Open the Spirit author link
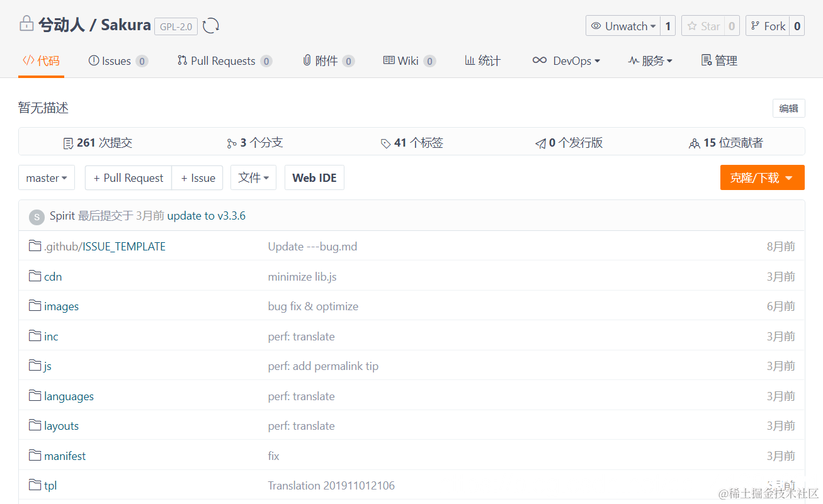 point(62,216)
